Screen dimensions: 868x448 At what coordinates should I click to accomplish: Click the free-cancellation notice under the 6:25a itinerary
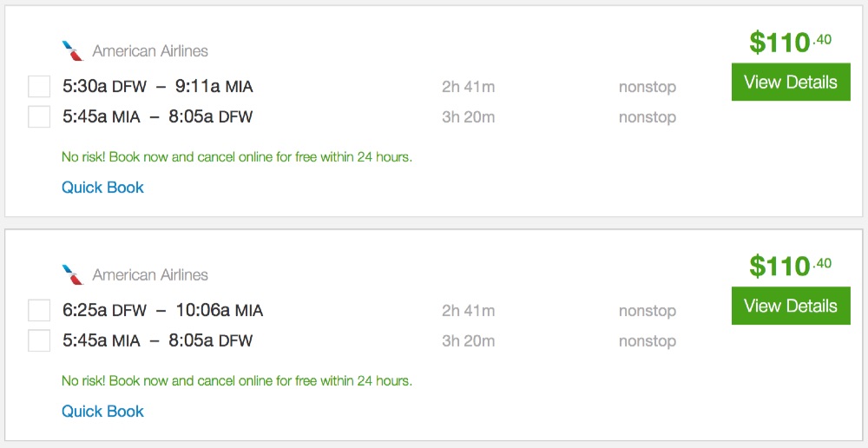237,381
